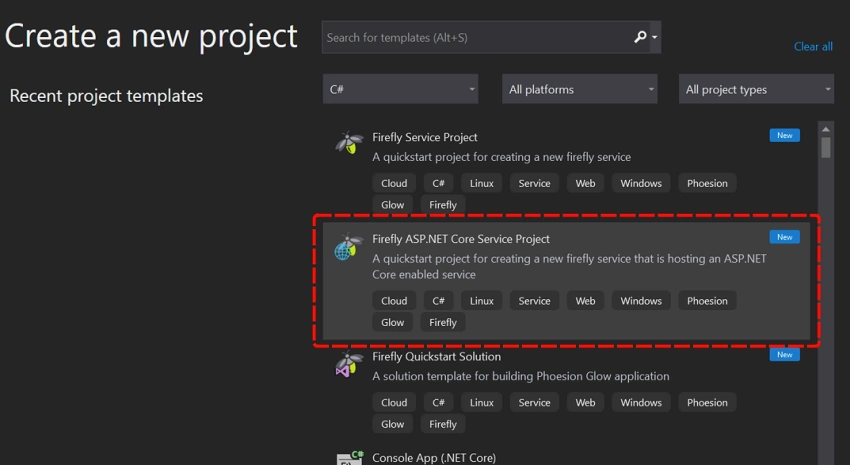Click the Clear all link
850x465 pixels.
813,47
